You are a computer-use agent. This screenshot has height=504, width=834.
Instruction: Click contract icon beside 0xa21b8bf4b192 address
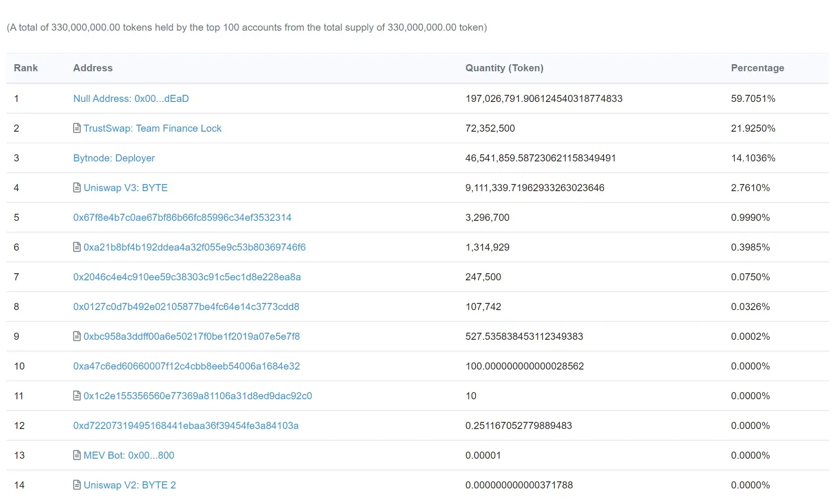point(77,247)
